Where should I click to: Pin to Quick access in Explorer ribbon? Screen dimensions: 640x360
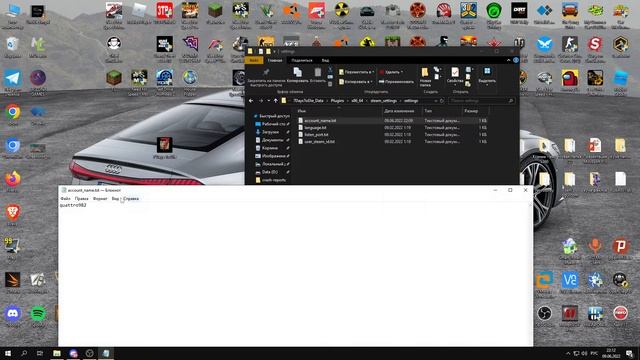click(266, 77)
